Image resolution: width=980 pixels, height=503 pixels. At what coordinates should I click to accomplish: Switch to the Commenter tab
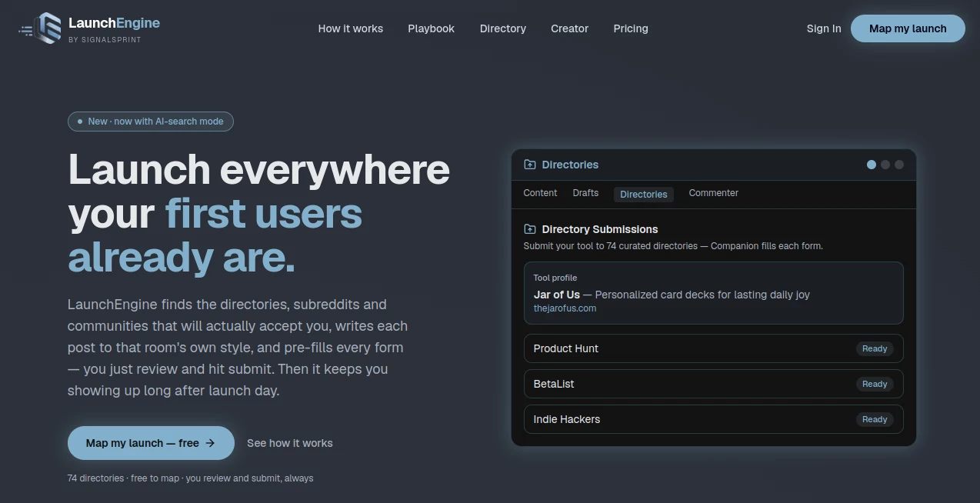click(714, 193)
